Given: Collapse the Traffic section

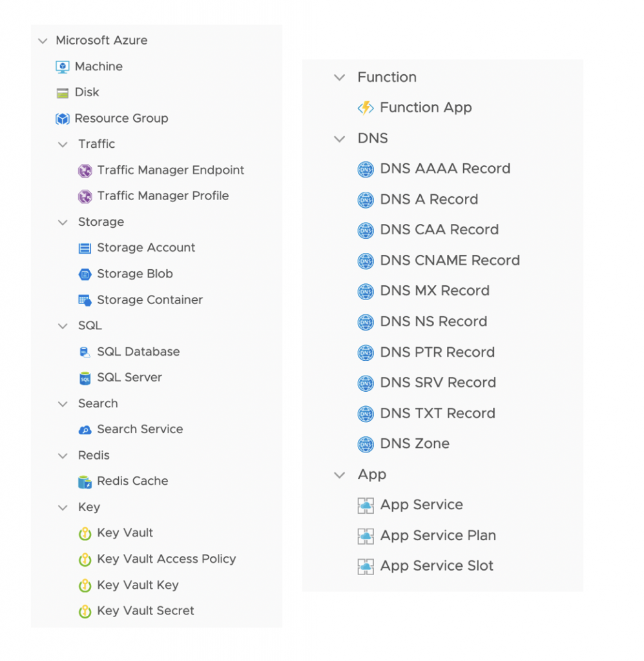Looking at the screenshot, I should click(x=63, y=144).
